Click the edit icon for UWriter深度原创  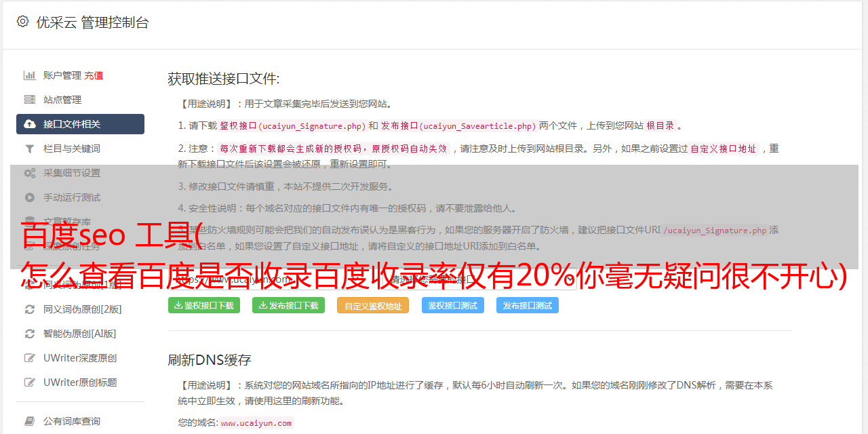point(30,358)
